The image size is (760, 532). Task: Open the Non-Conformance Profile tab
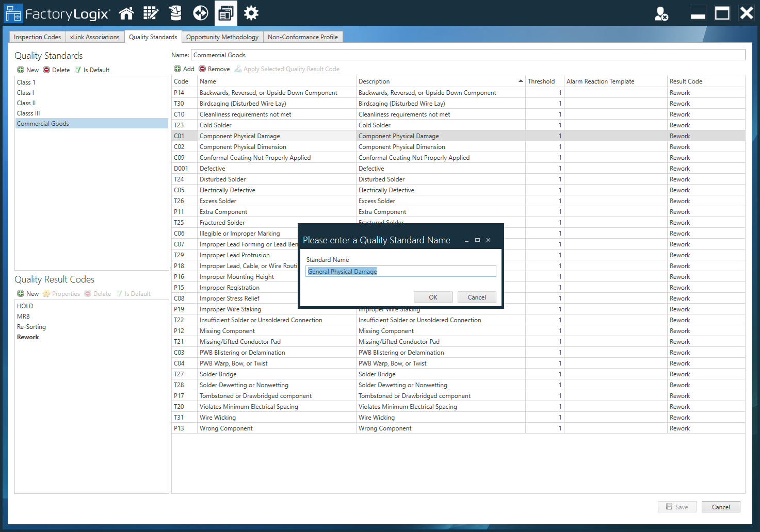pos(303,37)
